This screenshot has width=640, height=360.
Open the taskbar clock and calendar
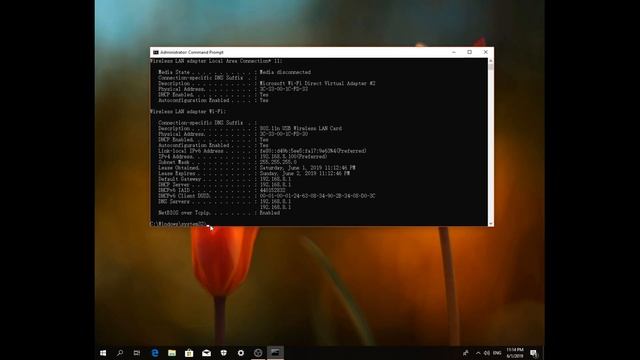click(x=515, y=353)
